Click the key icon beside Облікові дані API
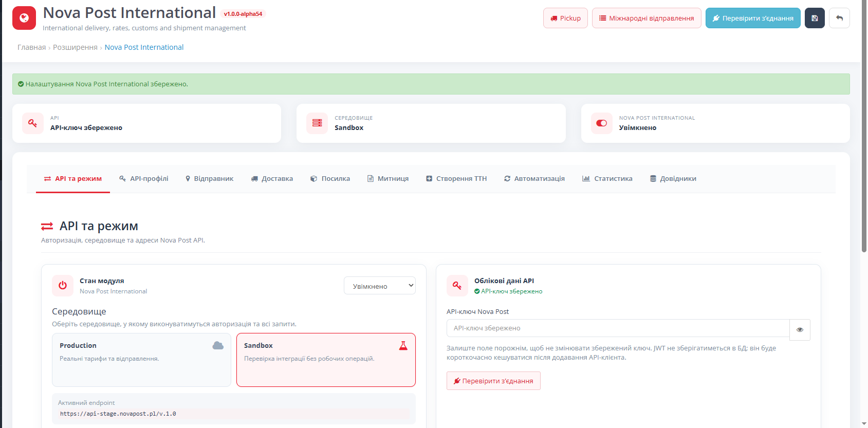 tap(457, 286)
